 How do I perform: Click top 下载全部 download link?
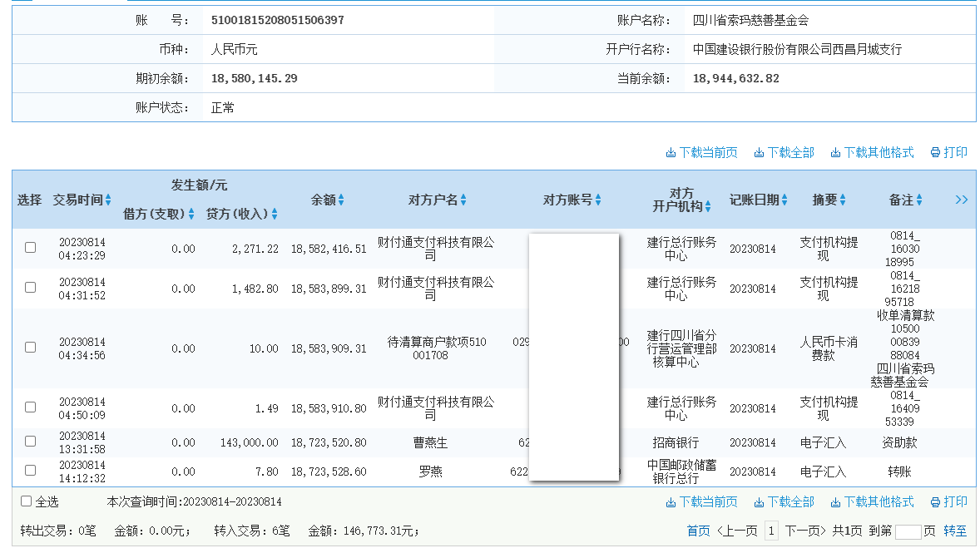(x=784, y=152)
